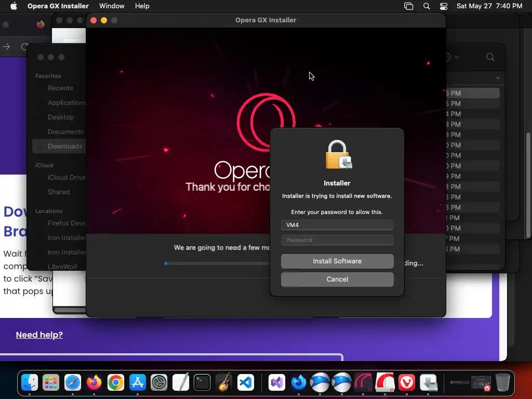Open Control Center in menu bar
The image size is (532, 399).
444,6
